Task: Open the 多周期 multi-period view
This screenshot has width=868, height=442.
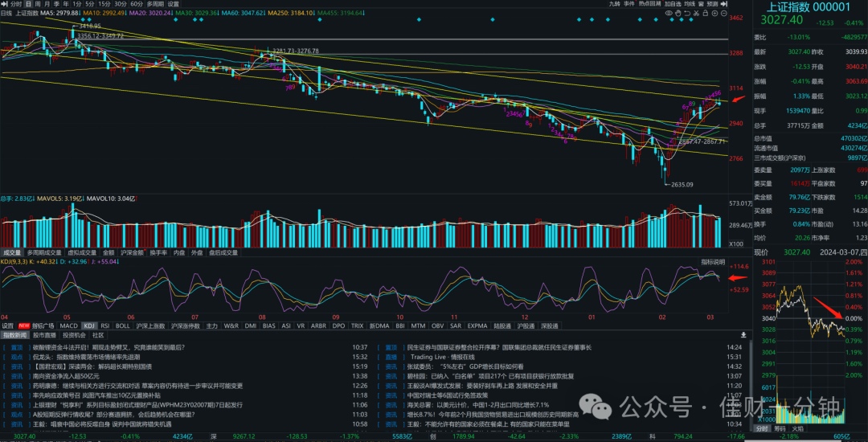Action: coord(155,4)
